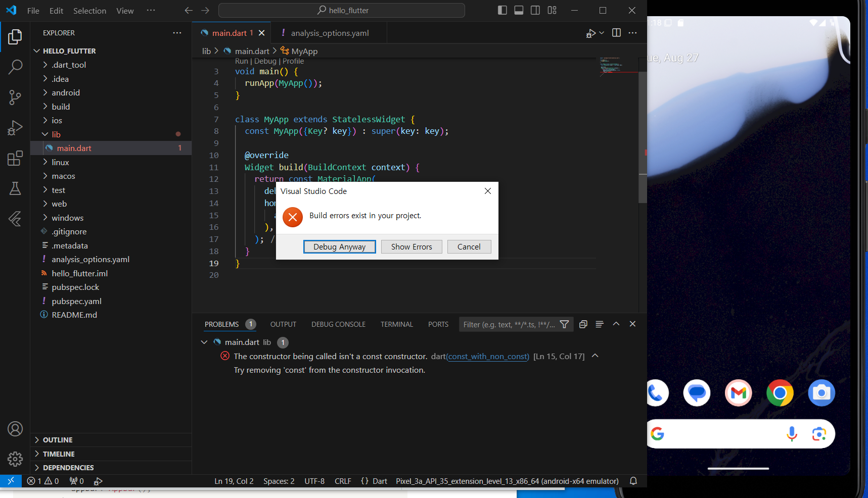
Task: Click Show Errors in the dialog
Action: pos(412,246)
